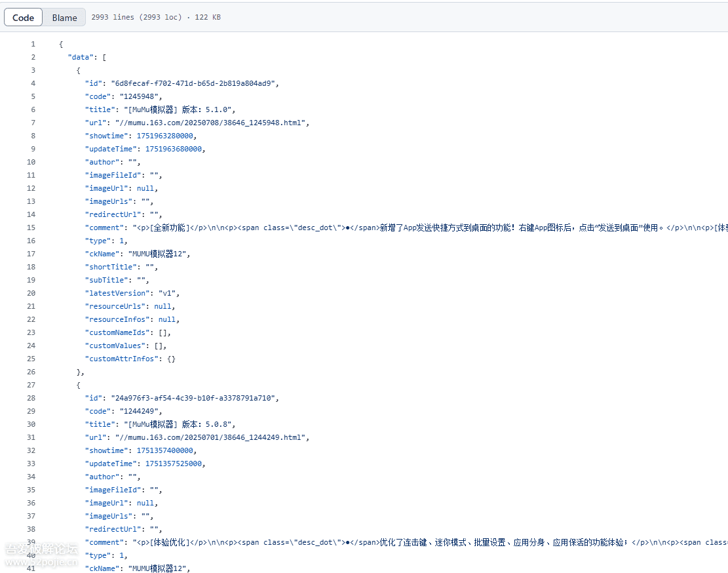The image size is (728, 573).
Task: Click the updateTime value 1751357525000
Action: click(x=174, y=464)
